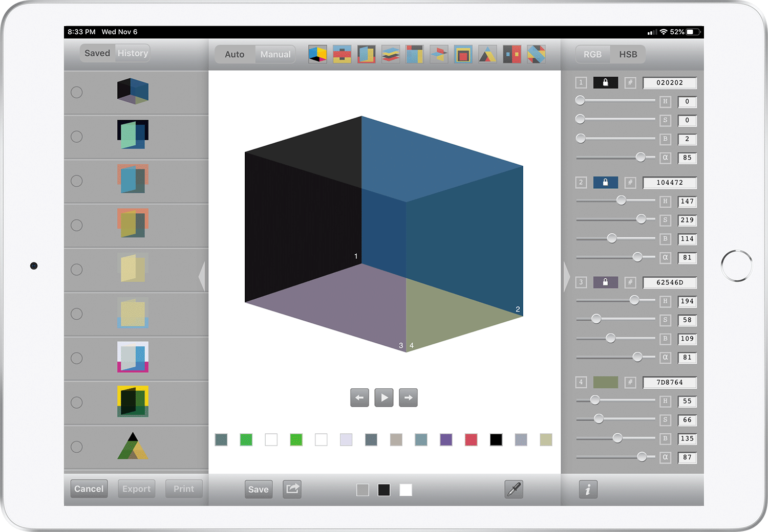Click the hex field showing 7D8764
The image size is (768, 532).
pyautogui.click(x=670, y=382)
